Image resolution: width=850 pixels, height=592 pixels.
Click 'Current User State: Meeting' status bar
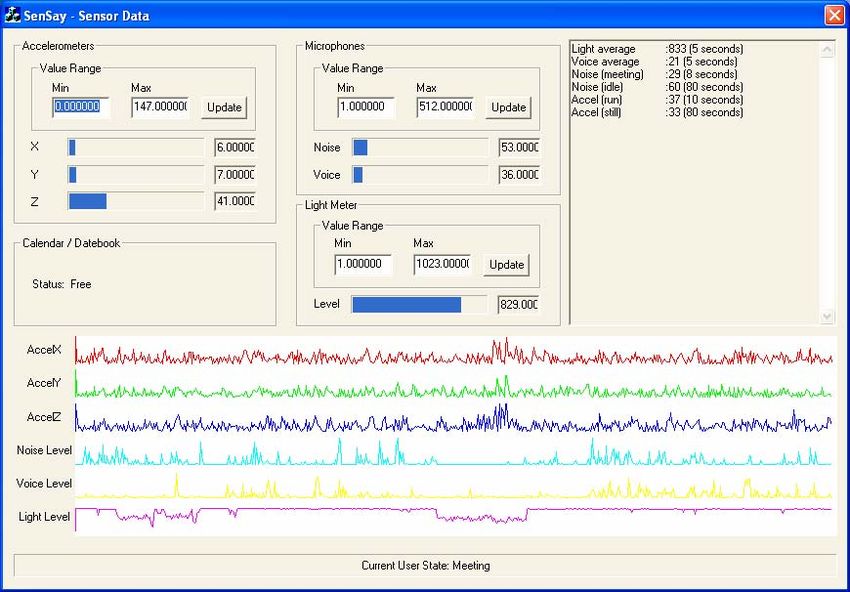coord(426,565)
